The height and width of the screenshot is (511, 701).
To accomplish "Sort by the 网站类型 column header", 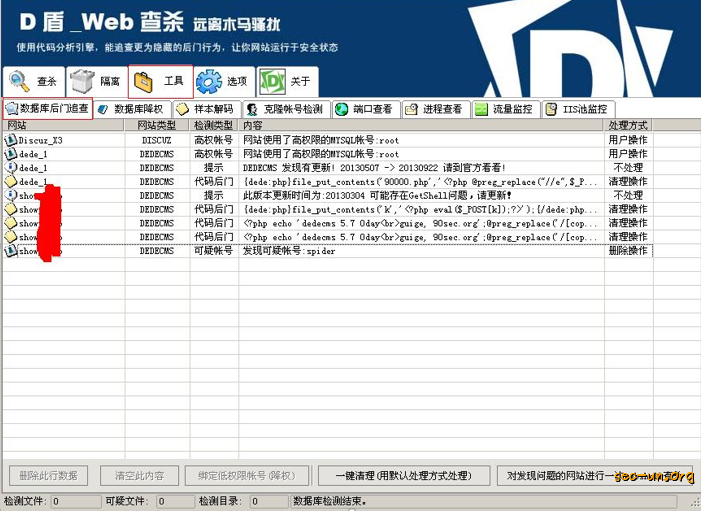I will pos(157,125).
